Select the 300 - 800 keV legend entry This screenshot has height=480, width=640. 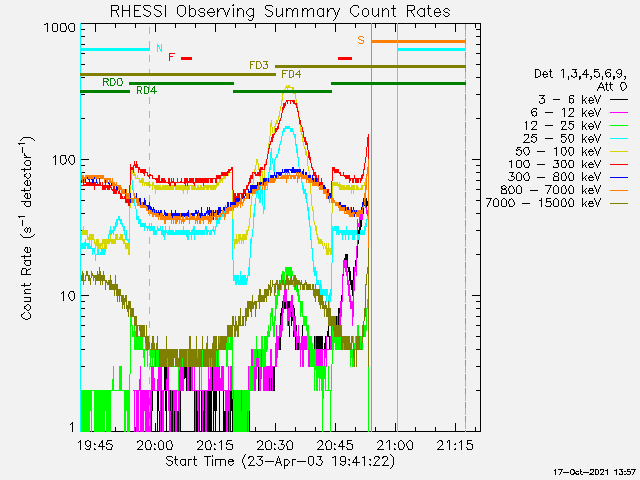click(568, 177)
